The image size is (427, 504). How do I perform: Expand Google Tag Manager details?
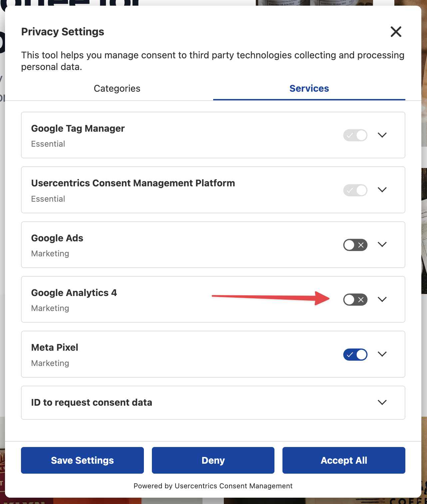382,135
